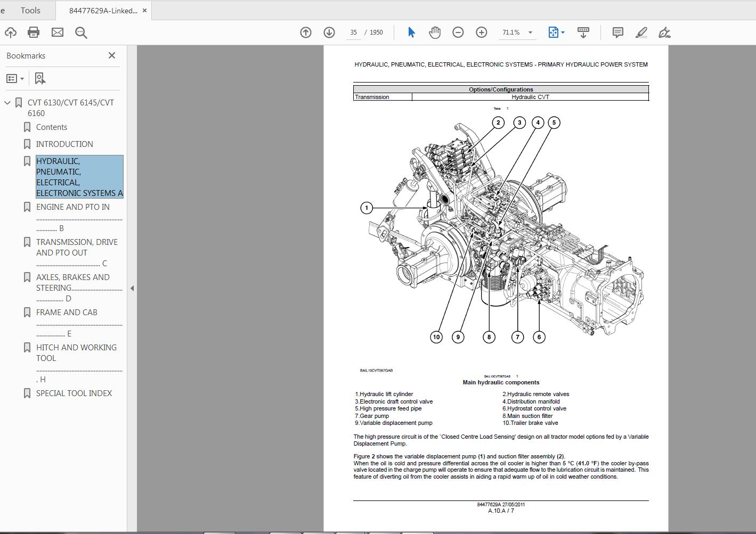
Task: Click the zoom in plus button
Action: coord(482,32)
